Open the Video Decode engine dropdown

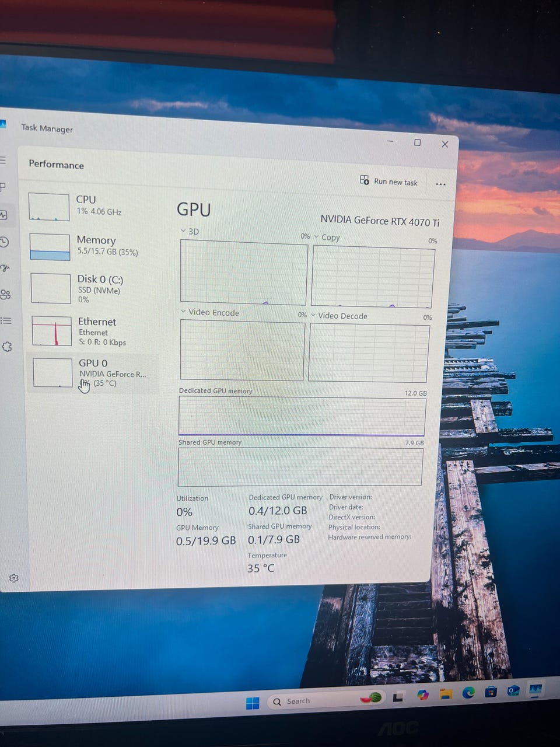click(x=313, y=315)
